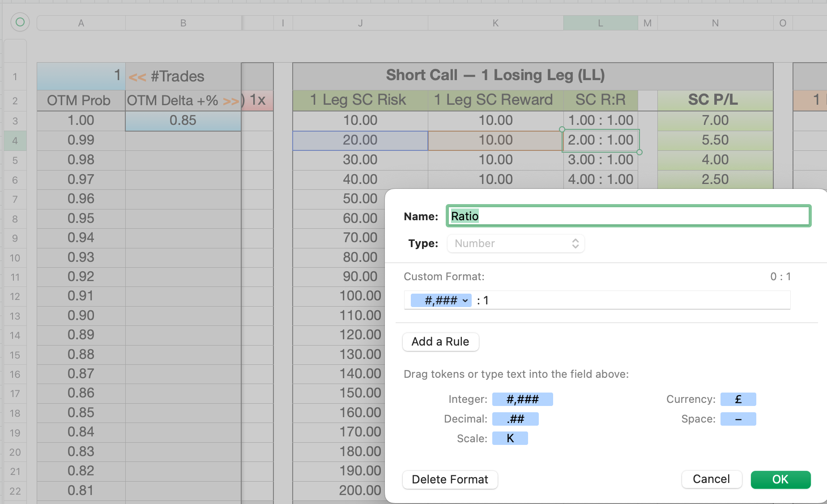827x504 pixels.
Task: Confirm the custom format with OK
Action: (780, 480)
